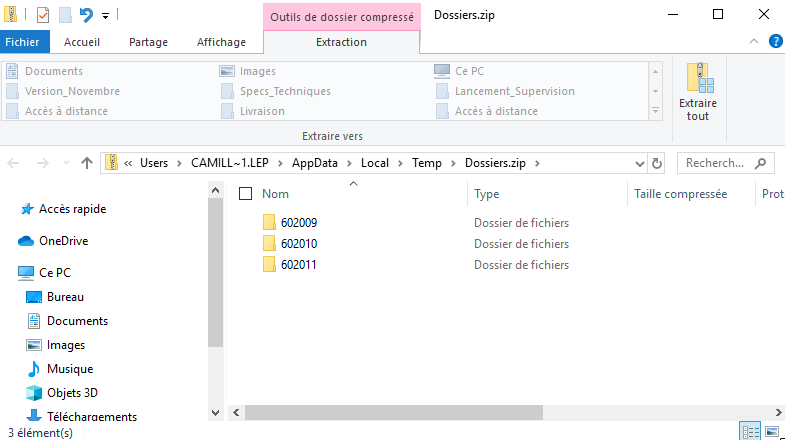Viewport: 785px width, 440px height.
Task: Go up one folder level
Action: coord(87,163)
